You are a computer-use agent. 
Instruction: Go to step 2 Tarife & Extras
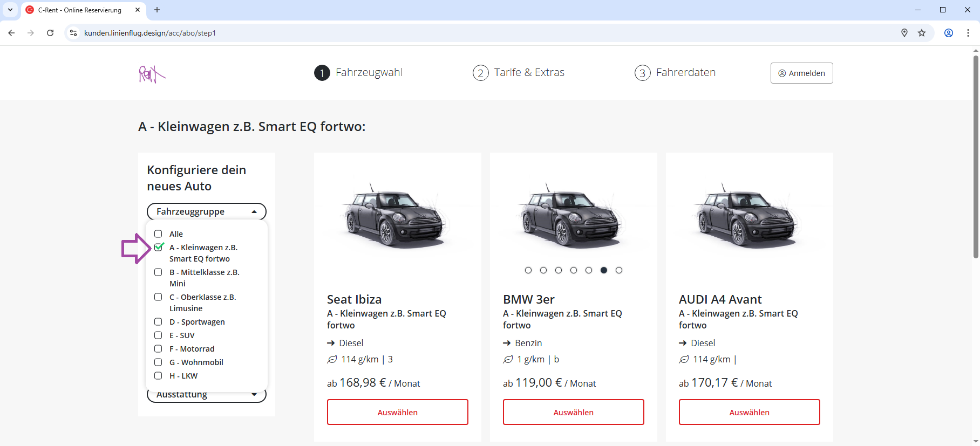(519, 73)
